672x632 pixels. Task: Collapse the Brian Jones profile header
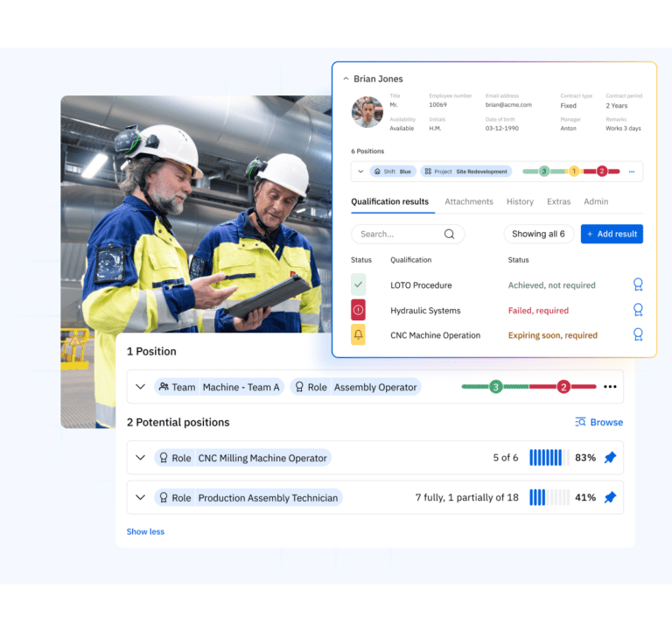coord(346,79)
